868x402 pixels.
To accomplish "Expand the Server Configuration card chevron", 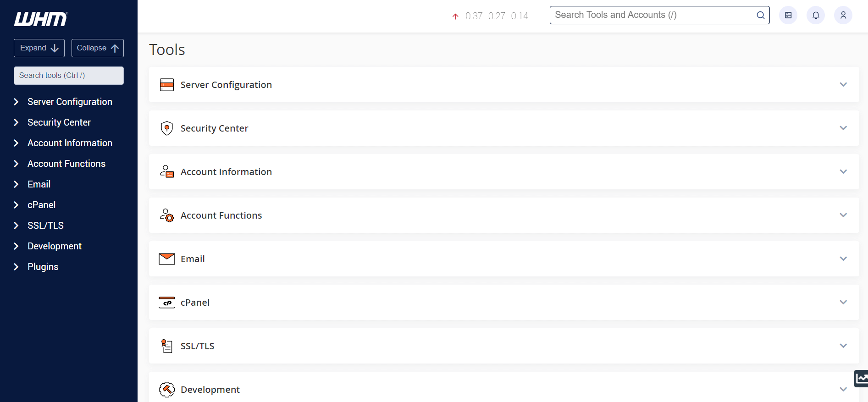I will pyautogui.click(x=843, y=84).
